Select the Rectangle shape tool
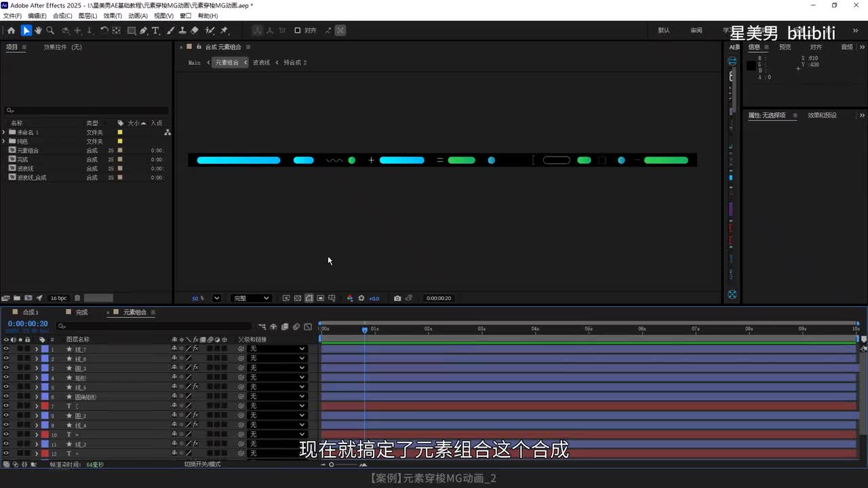 (132, 30)
